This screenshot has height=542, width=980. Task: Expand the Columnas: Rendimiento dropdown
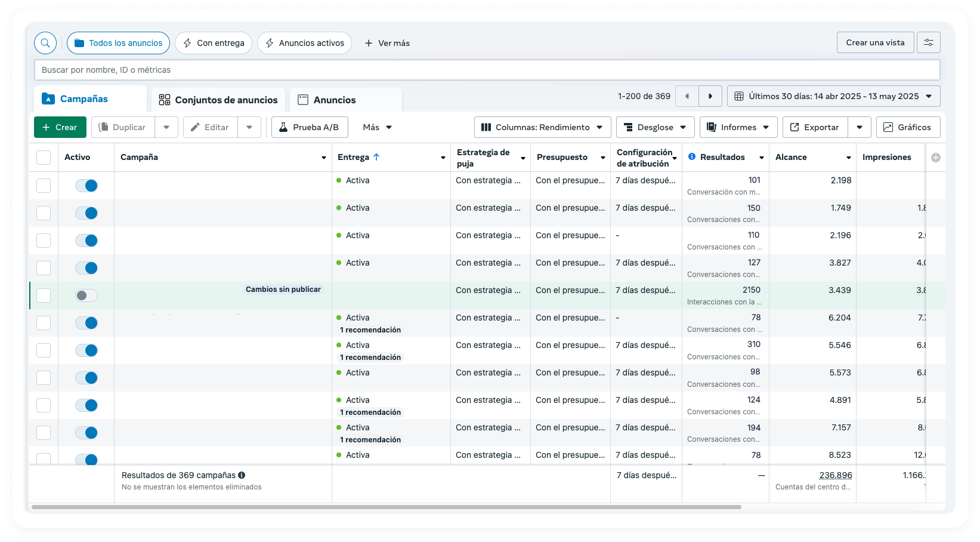tap(542, 127)
